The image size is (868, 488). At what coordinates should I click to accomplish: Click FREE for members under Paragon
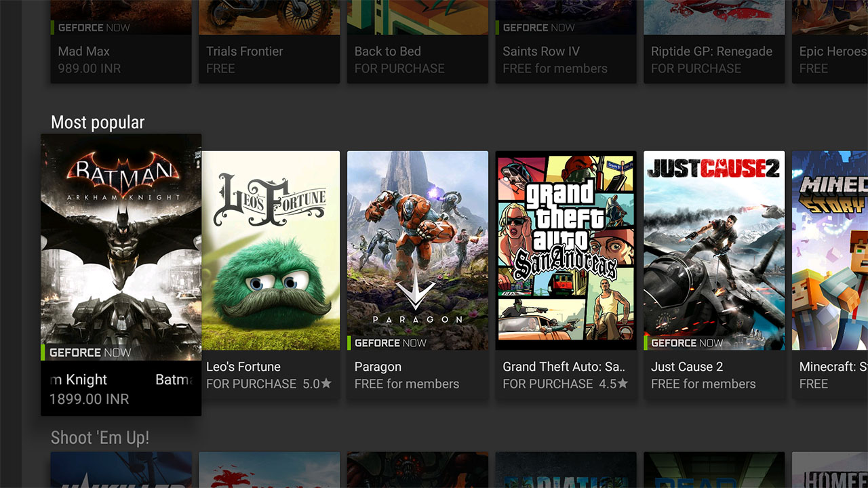(x=407, y=384)
